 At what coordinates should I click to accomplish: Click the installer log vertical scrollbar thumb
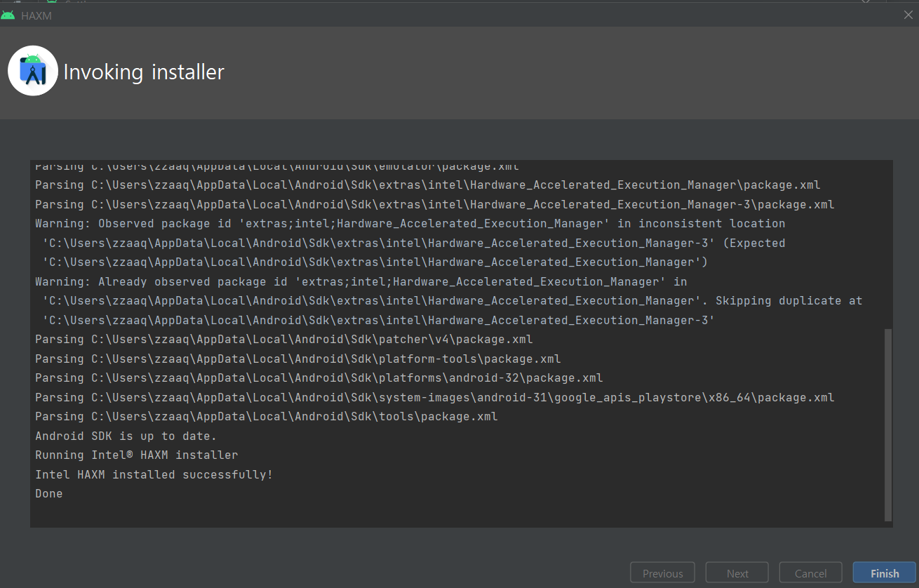click(x=888, y=425)
